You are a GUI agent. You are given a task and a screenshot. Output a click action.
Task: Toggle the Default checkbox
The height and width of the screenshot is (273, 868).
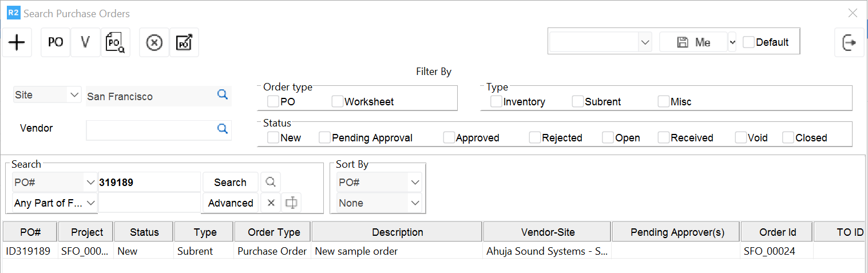point(748,42)
